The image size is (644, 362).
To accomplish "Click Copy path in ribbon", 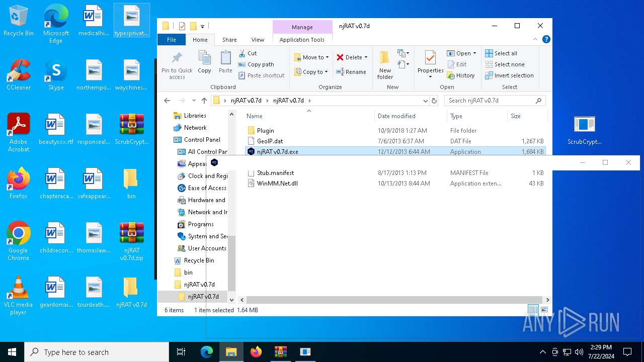I will pyautogui.click(x=256, y=64).
